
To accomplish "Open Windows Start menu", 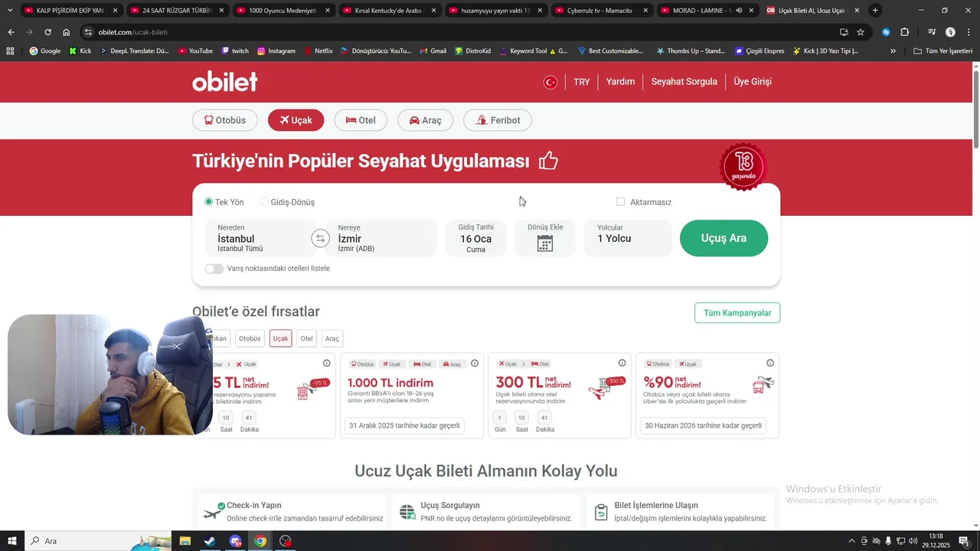I will click(11, 541).
